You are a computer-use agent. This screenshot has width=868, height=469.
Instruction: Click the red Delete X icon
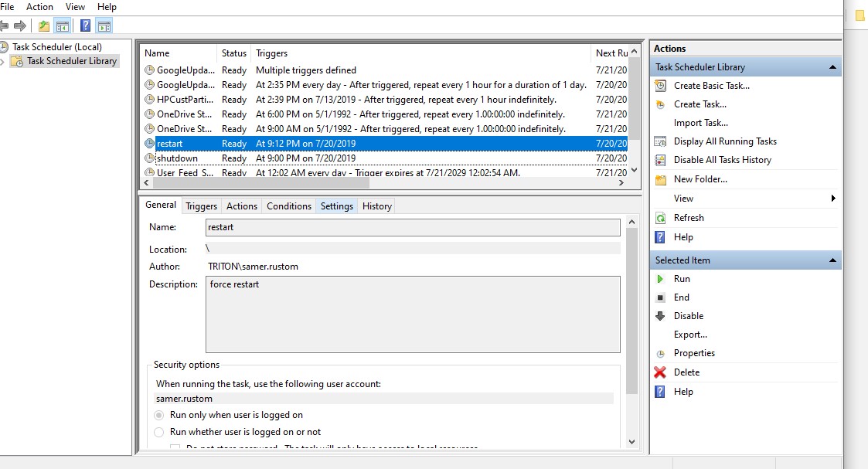tap(660, 372)
